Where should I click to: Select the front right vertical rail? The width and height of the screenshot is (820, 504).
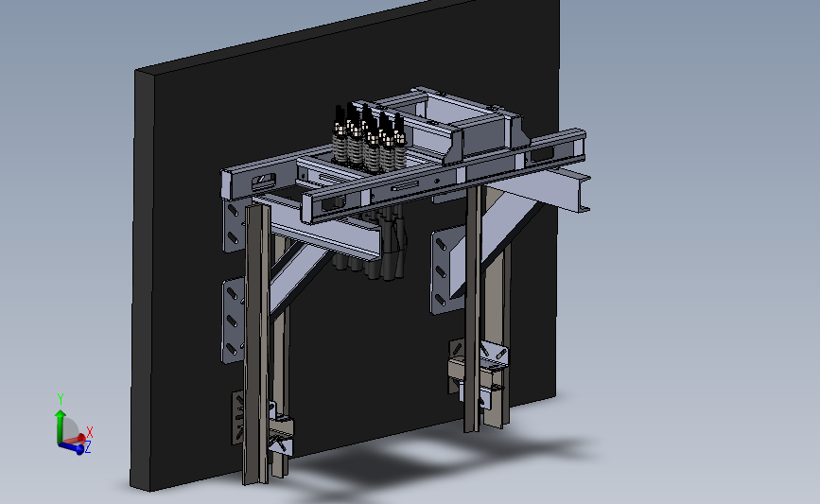(x=473, y=308)
